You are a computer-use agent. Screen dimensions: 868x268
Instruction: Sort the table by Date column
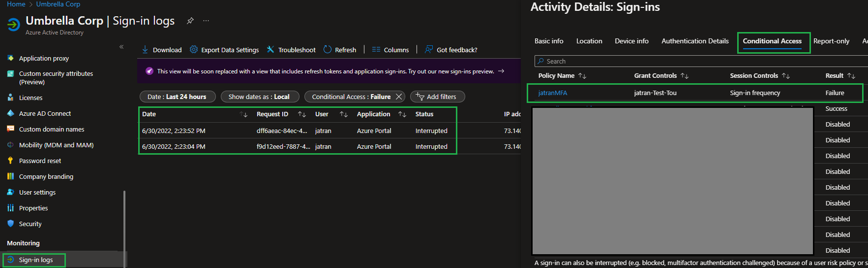[x=243, y=114]
